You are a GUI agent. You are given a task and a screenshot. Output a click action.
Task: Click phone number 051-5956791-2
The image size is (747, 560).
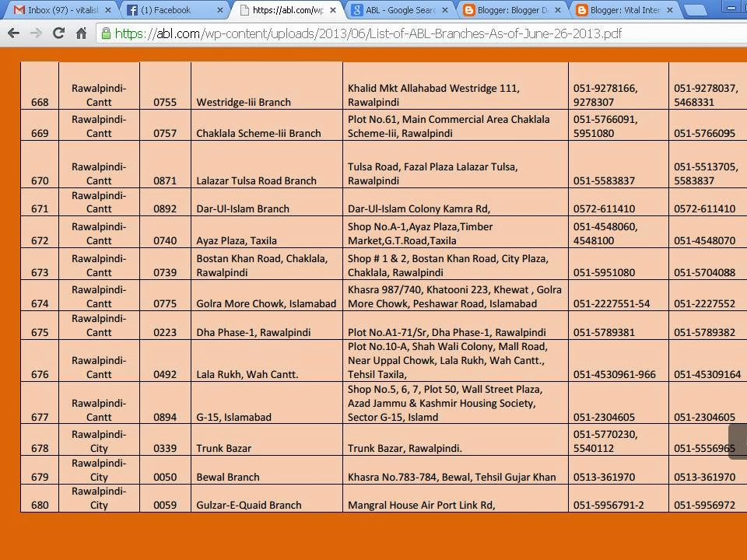coord(608,505)
